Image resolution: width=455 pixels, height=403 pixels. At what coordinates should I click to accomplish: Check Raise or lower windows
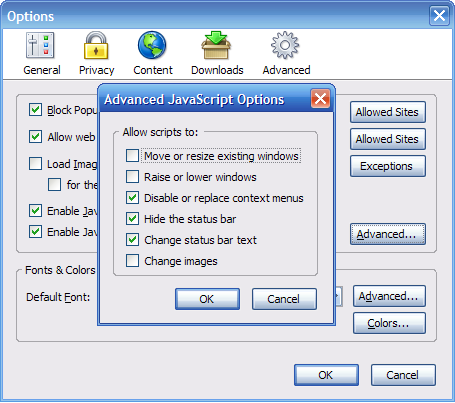(132, 177)
